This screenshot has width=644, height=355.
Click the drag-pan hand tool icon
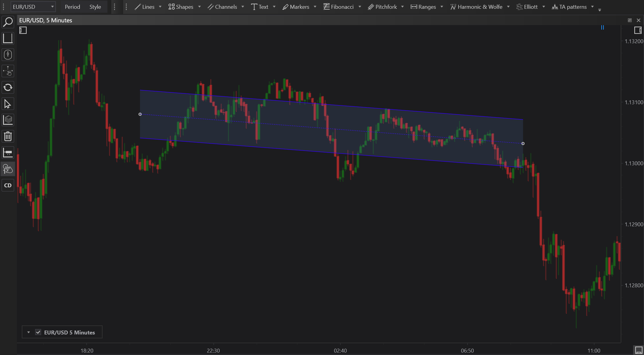click(8, 71)
